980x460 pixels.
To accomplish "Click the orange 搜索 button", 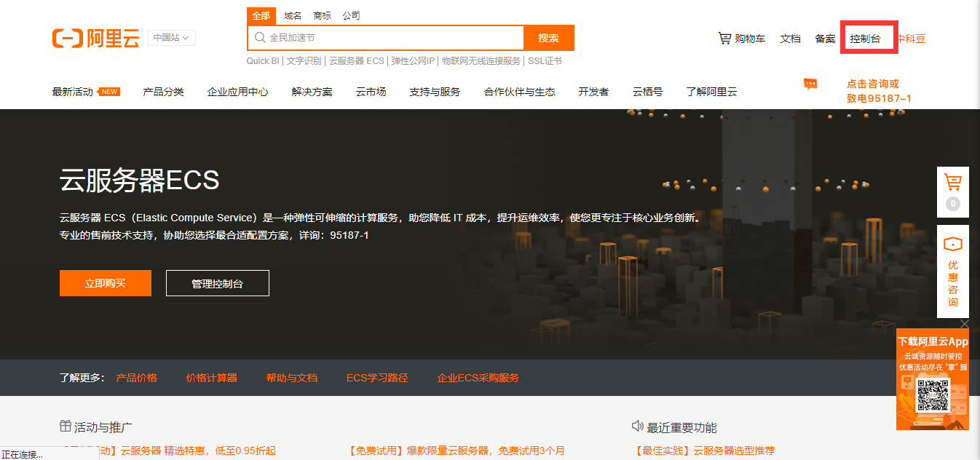I will [549, 38].
